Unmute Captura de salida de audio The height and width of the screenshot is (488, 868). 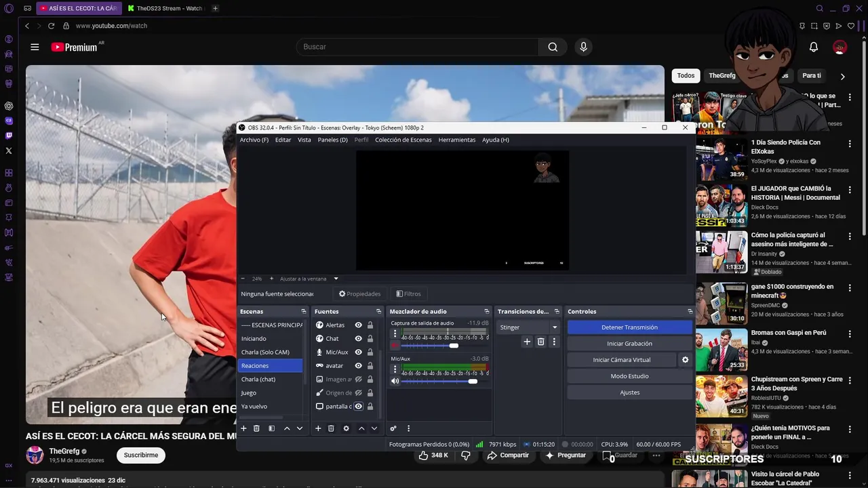click(x=395, y=346)
